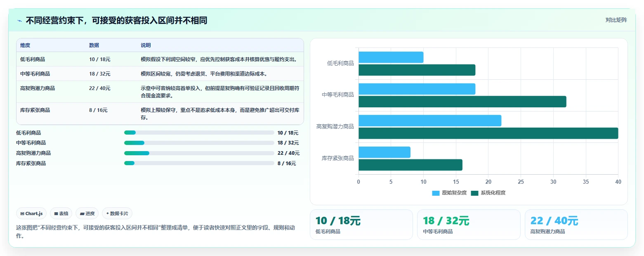The width and height of the screenshot is (644, 256).
Task: Click the 低毛利商品 chart axis label
Action: pos(340,64)
